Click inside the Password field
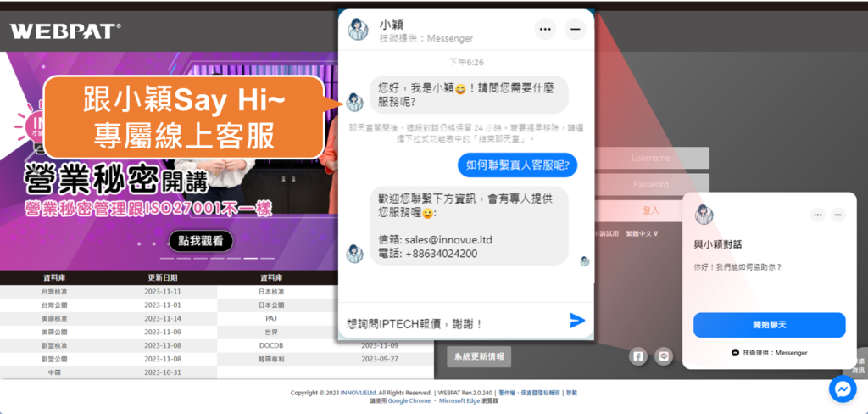The width and height of the screenshot is (868, 414). coord(652,185)
